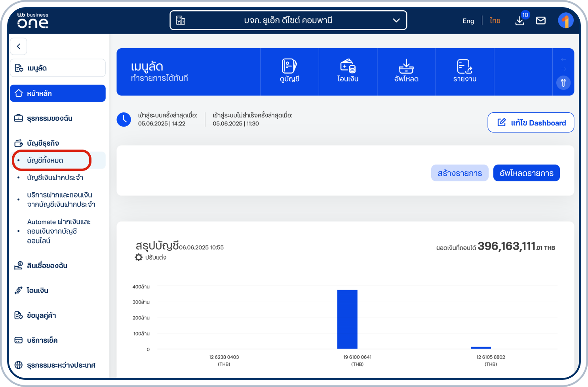Screen dimensions: 588x387
Task: Open the mail inbox envelope icon
Action: click(x=540, y=21)
